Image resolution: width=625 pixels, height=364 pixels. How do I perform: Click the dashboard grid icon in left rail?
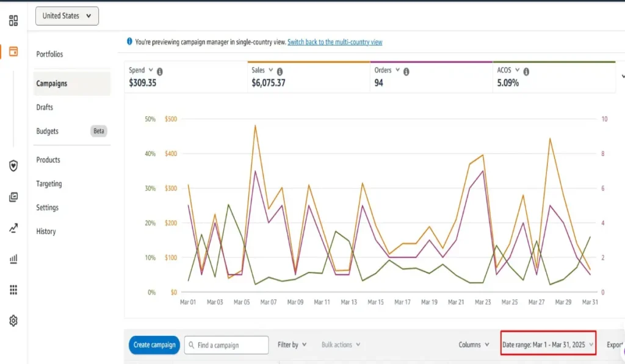(13, 21)
